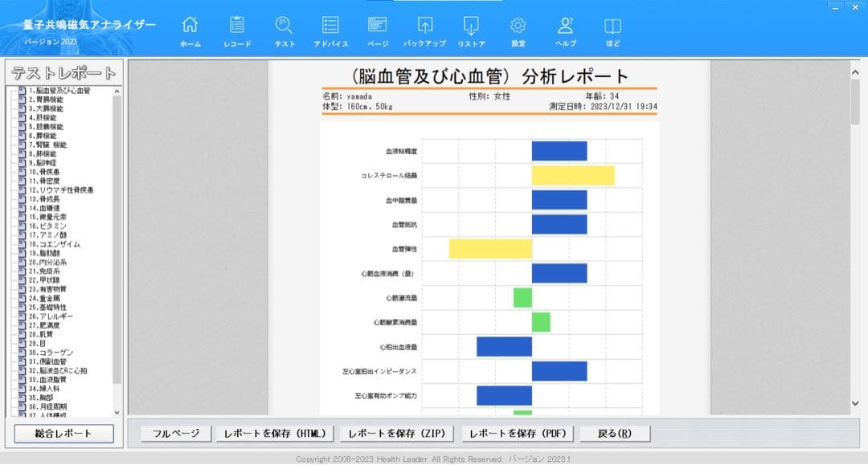
Task: Click 戻る(R) to go back
Action: [x=615, y=433]
